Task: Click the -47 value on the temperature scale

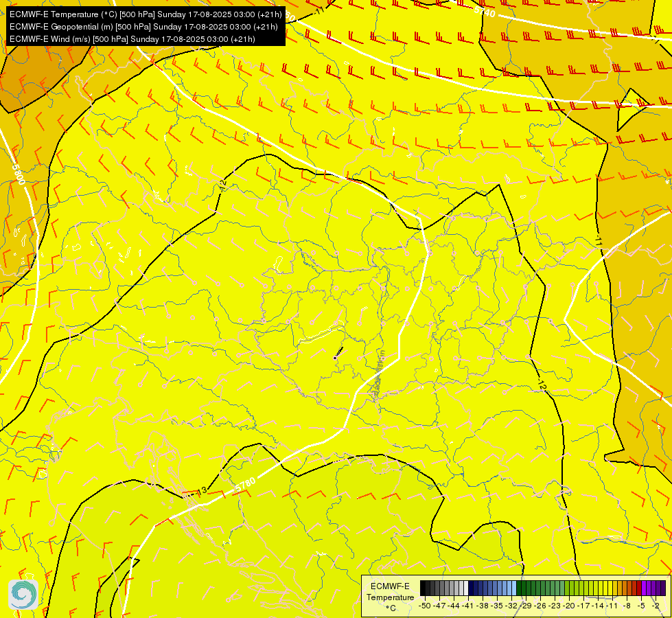Action: [x=439, y=606]
